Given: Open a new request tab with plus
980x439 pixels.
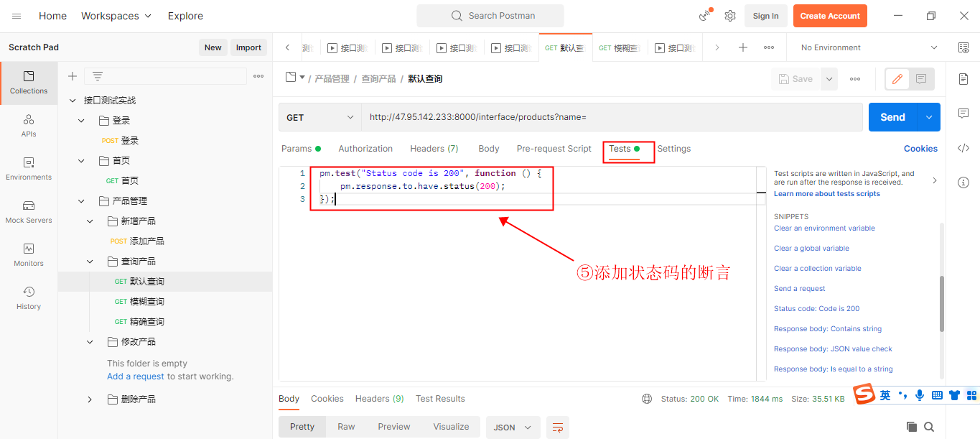Looking at the screenshot, I should (743, 47).
